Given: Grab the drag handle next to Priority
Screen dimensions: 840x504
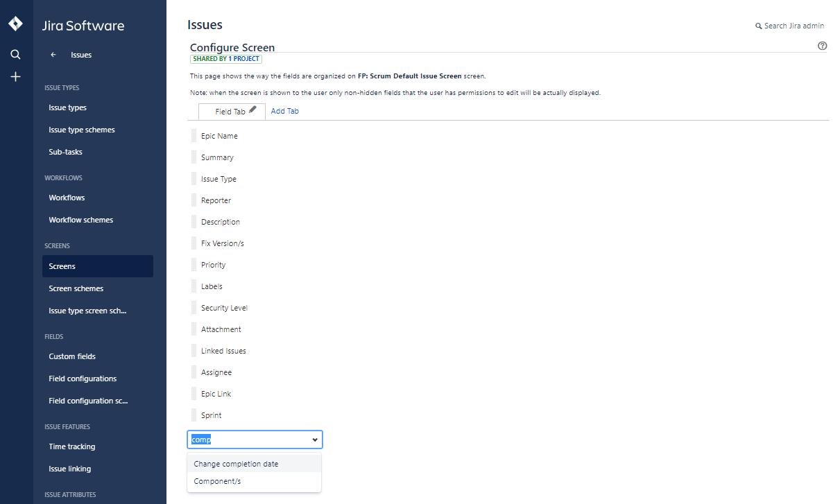Looking at the screenshot, I should click(x=194, y=265).
